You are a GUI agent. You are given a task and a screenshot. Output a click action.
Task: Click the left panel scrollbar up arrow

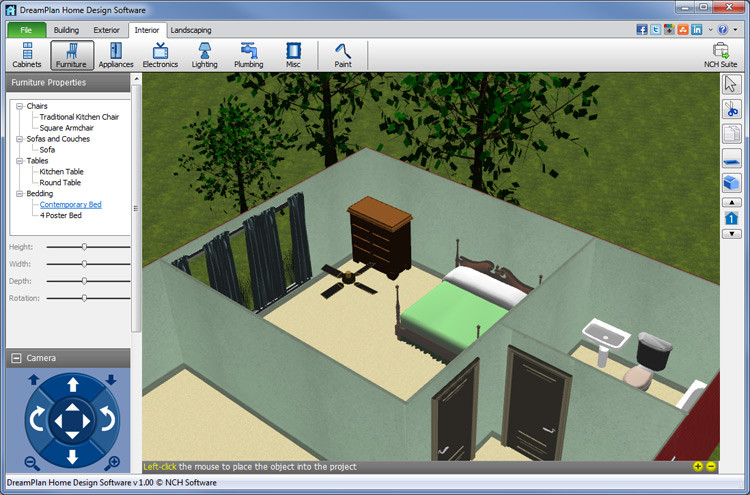[136, 79]
